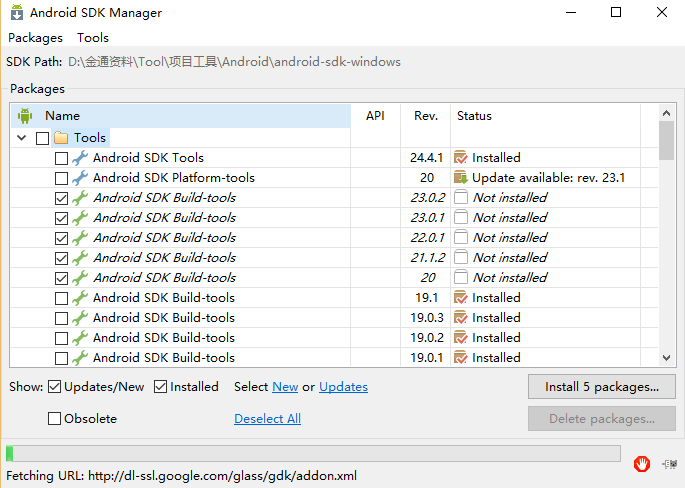
Task: Collapse the Tools tree group
Action: (22, 138)
